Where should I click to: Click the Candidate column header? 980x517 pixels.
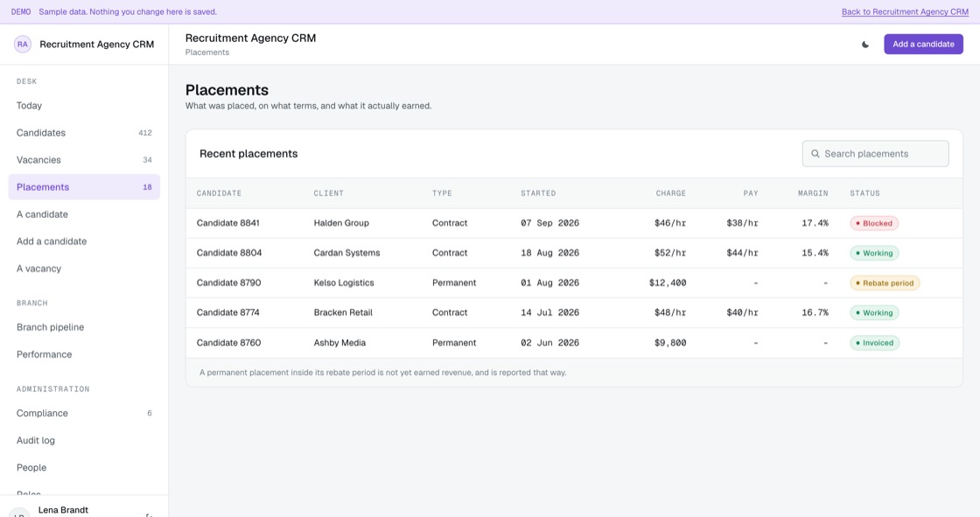click(x=219, y=193)
